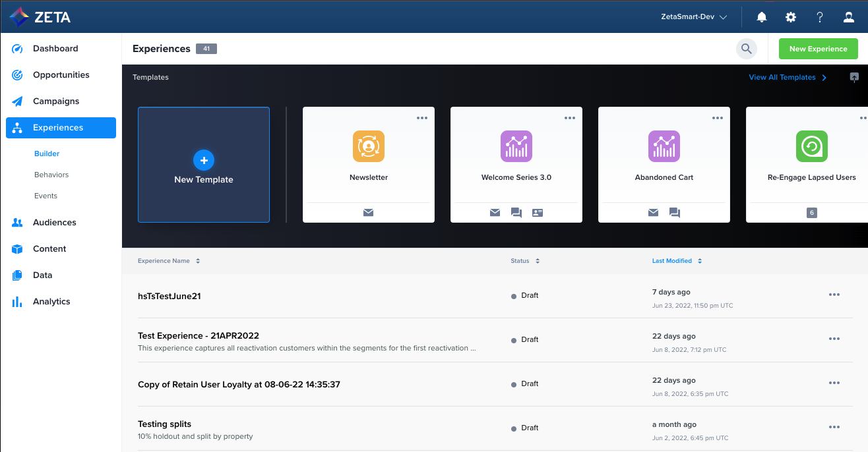
Task: Click the notifications bell icon
Action: (x=762, y=17)
